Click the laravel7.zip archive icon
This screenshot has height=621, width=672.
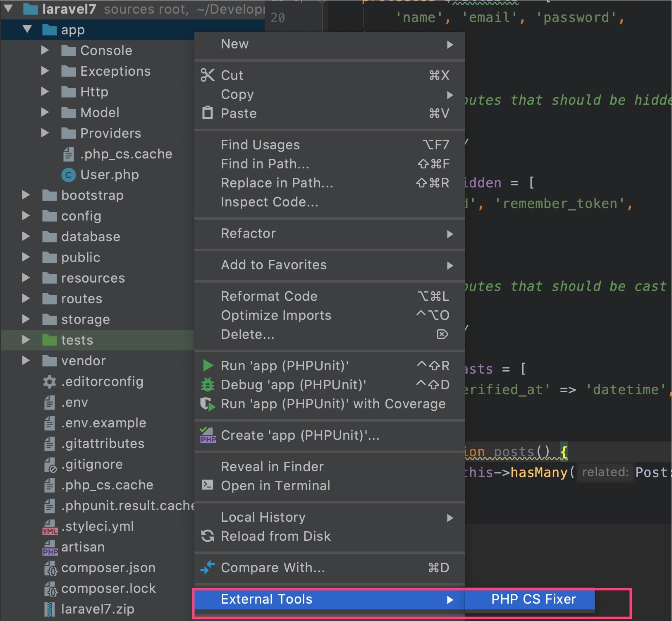tap(49, 609)
